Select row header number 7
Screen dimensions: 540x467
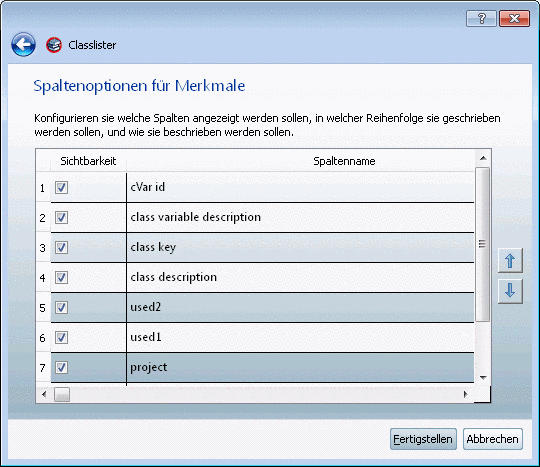[x=43, y=367]
